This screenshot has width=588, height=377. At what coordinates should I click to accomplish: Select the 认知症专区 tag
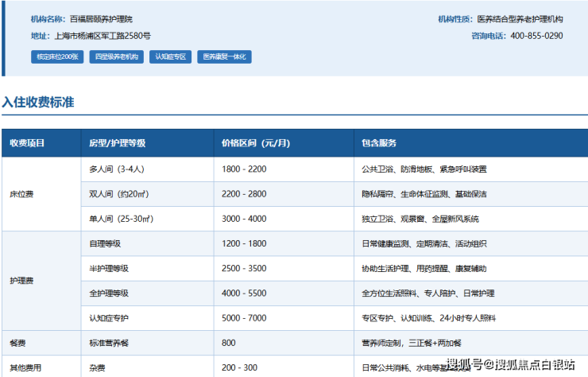coord(171,56)
